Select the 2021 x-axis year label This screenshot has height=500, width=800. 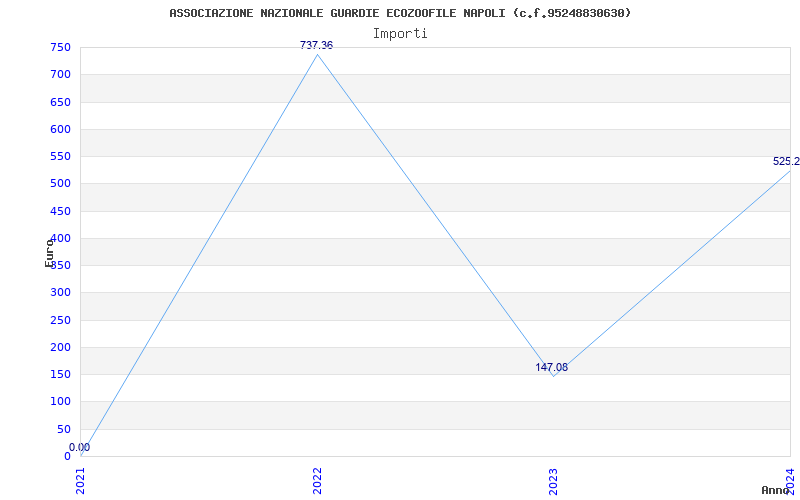point(81,480)
